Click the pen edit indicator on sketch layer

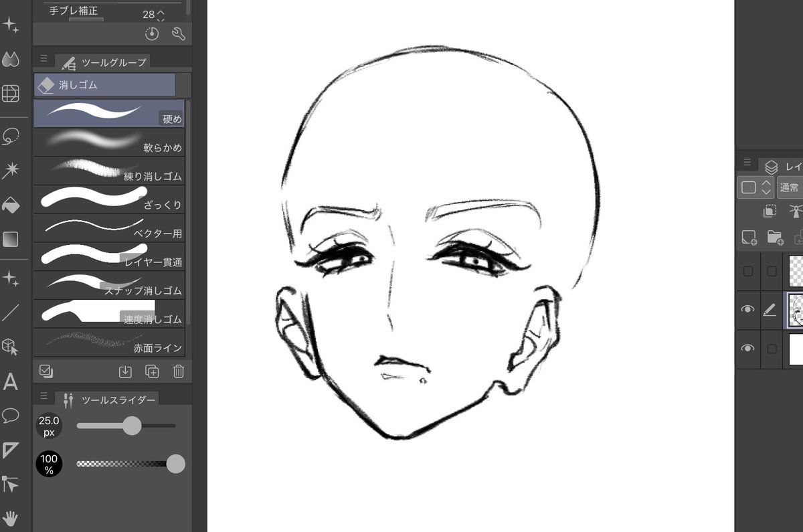click(x=770, y=309)
